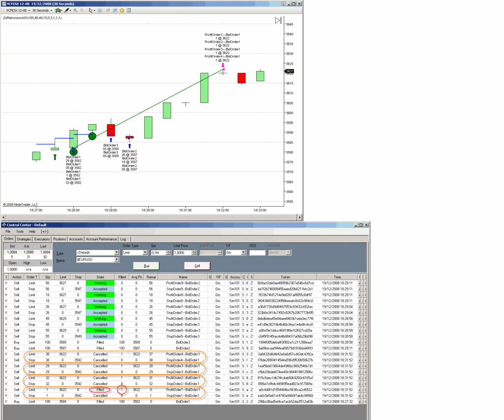Viewport: 504px width, 420px height.
Task: Click the gold coin chart trader icon
Action: pyautogui.click(x=122, y=10)
